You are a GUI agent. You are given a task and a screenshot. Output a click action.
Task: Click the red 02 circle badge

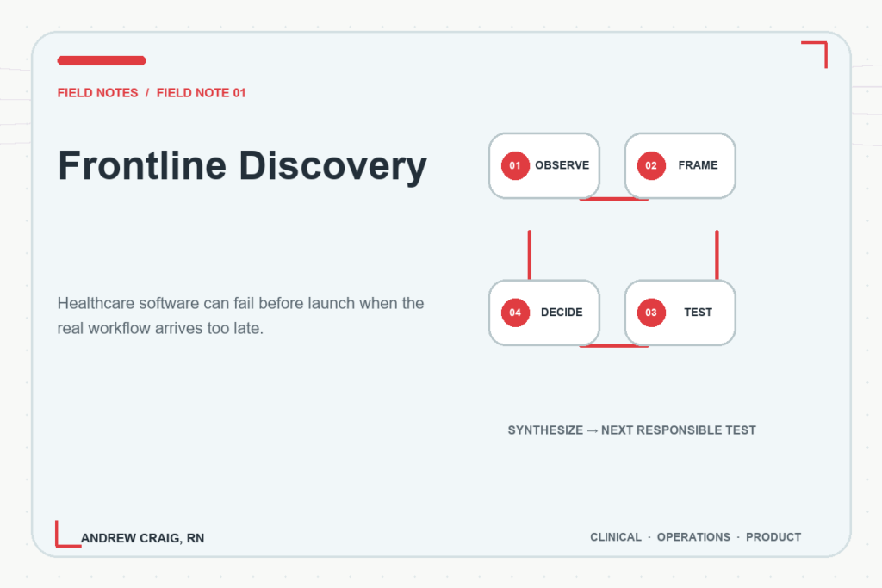(x=651, y=166)
